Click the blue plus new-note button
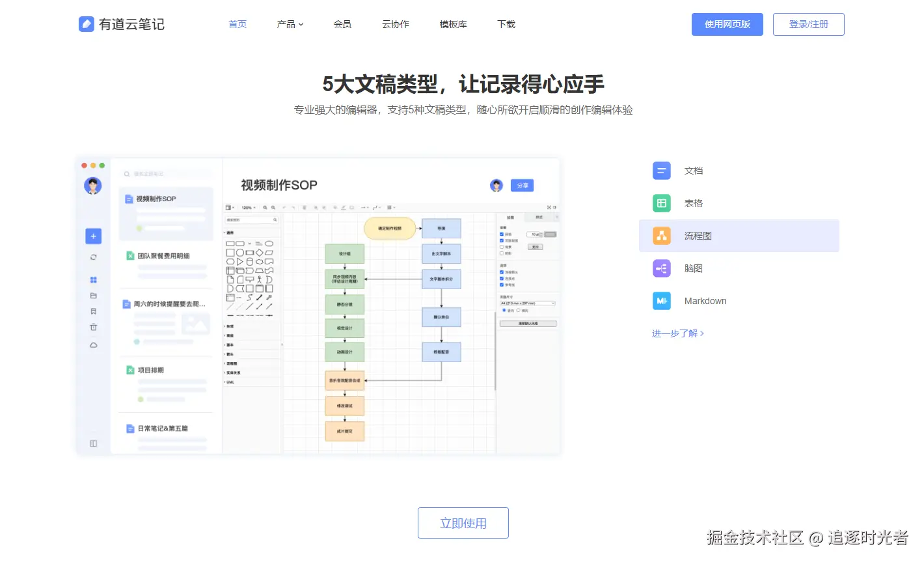 pyautogui.click(x=93, y=236)
